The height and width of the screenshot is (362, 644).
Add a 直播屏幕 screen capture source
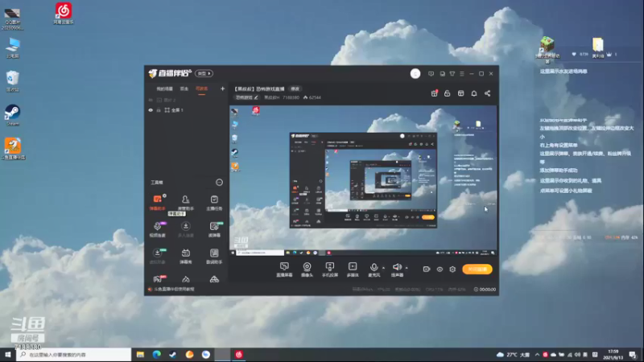pyautogui.click(x=284, y=269)
